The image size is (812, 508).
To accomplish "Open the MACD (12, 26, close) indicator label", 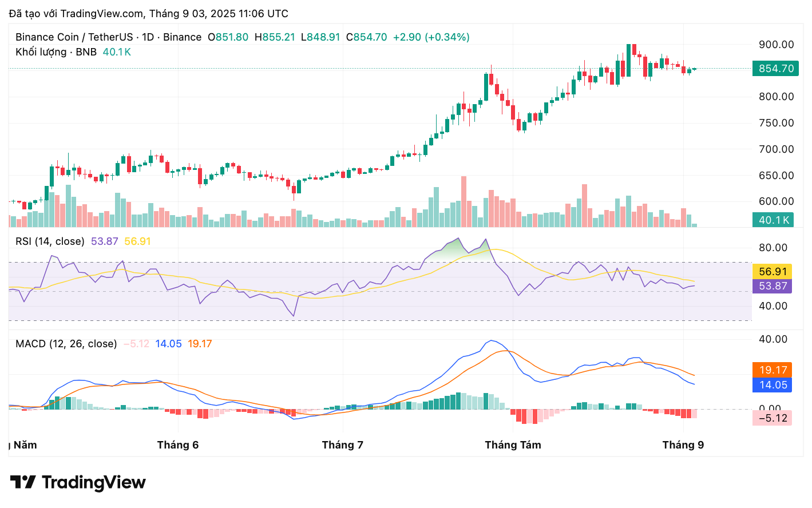I will 66,344.
